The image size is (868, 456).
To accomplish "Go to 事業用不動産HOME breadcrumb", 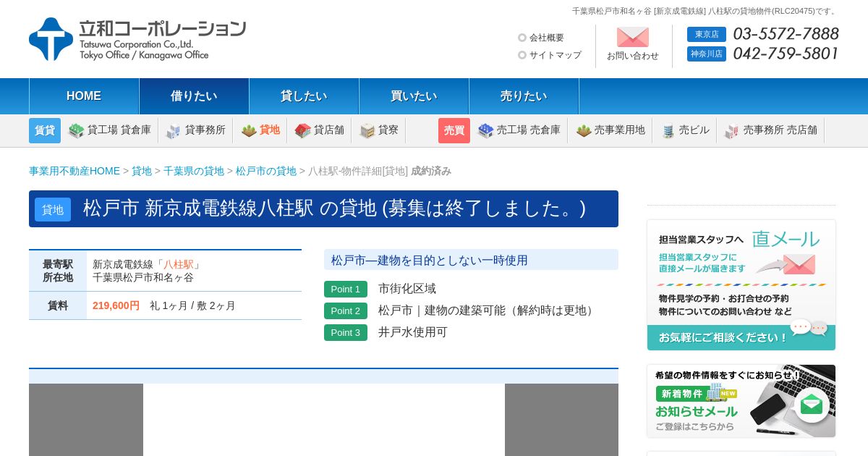I will (75, 171).
